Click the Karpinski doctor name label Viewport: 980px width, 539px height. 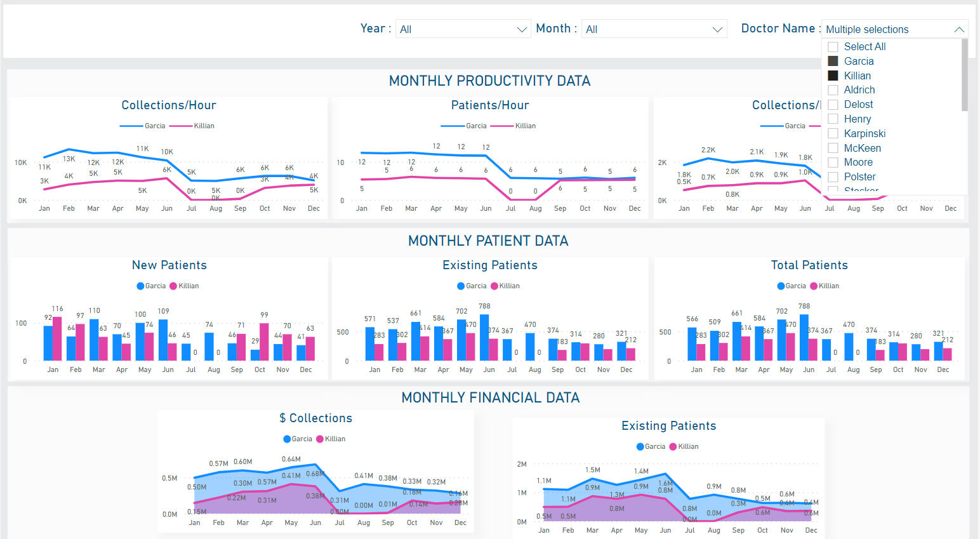pyautogui.click(x=864, y=134)
